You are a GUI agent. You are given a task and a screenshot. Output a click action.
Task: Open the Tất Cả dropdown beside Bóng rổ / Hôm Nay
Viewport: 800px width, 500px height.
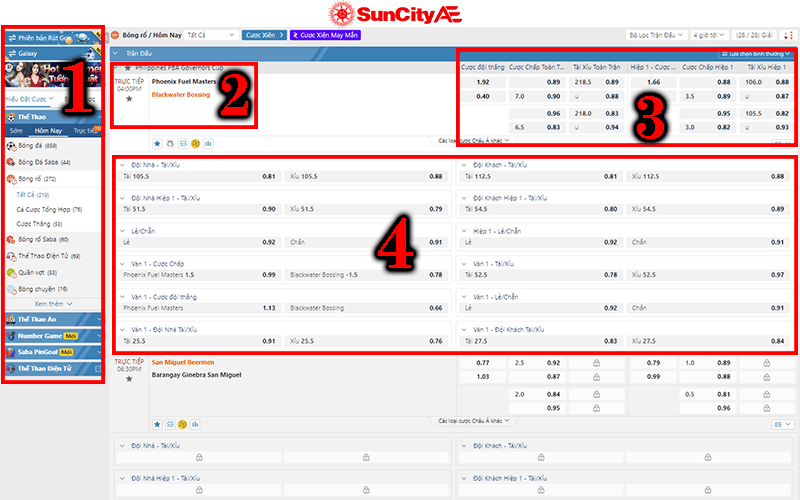(x=211, y=35)
